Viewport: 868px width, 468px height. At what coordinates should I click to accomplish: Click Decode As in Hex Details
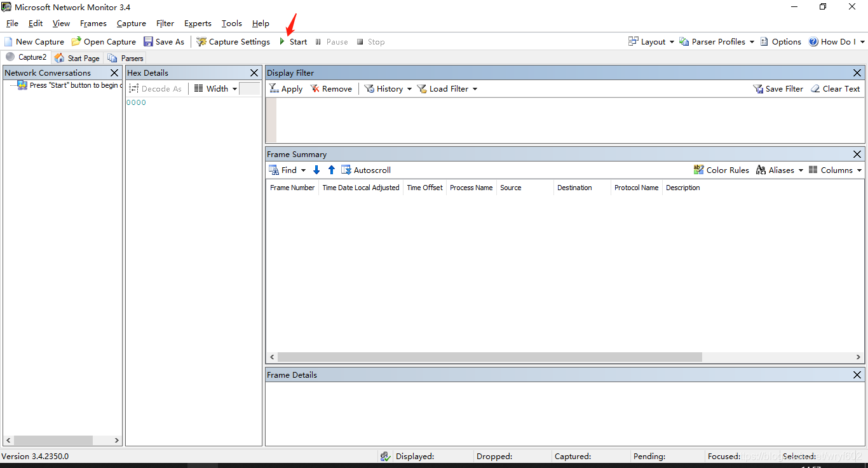(x=156, y=89)
